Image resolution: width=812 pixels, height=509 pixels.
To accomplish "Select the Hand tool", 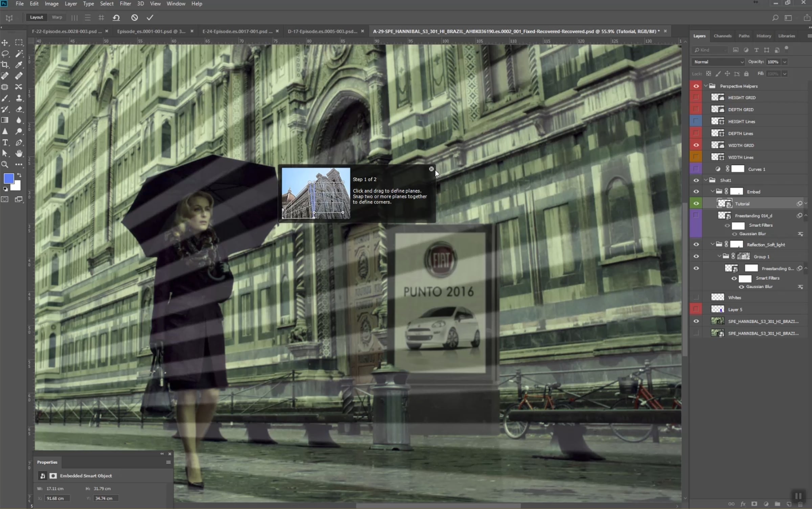I will point(19,154).
